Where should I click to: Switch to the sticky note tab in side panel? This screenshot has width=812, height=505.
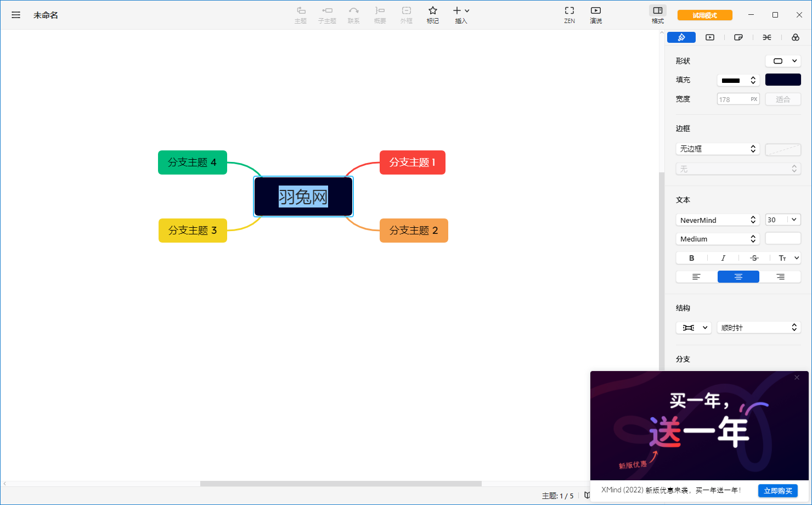point(738,37)
